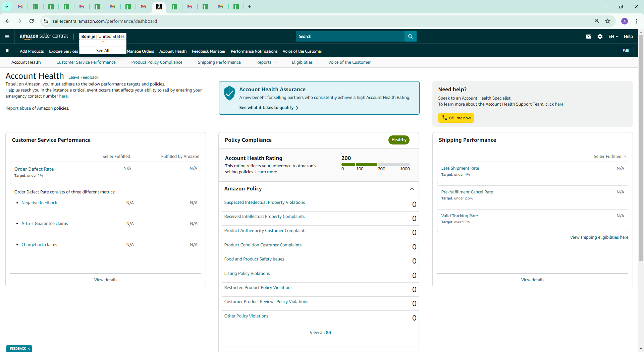View site information icon in address bar
Screen dimensions: 644x352
pyautogui.click(x=46, y=21)
